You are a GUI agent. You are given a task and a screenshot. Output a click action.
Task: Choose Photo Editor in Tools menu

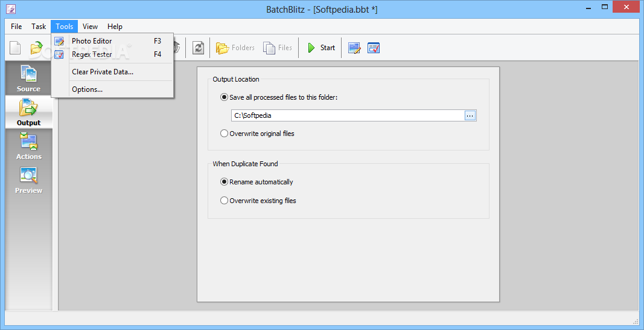coord(112,40)
